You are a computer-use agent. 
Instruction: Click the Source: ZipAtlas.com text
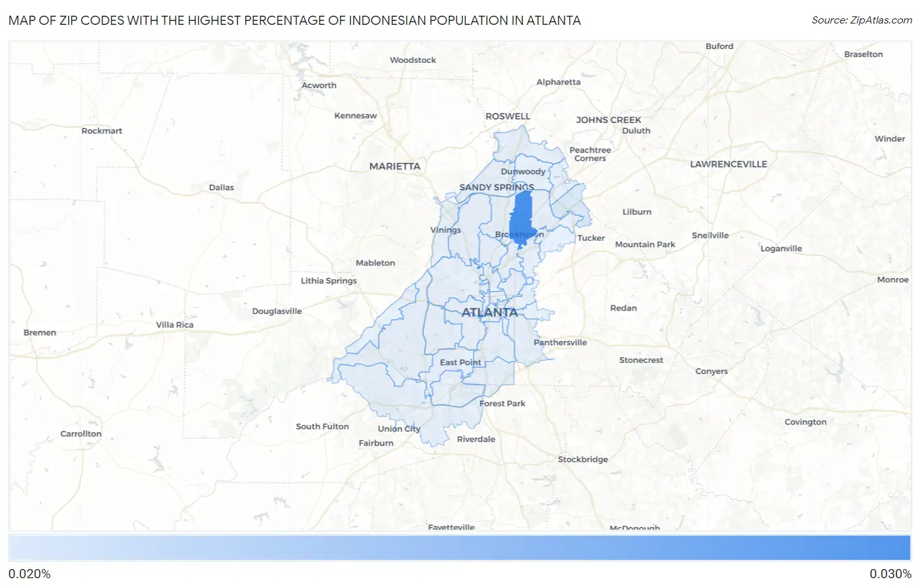click(x=862, y=20)
